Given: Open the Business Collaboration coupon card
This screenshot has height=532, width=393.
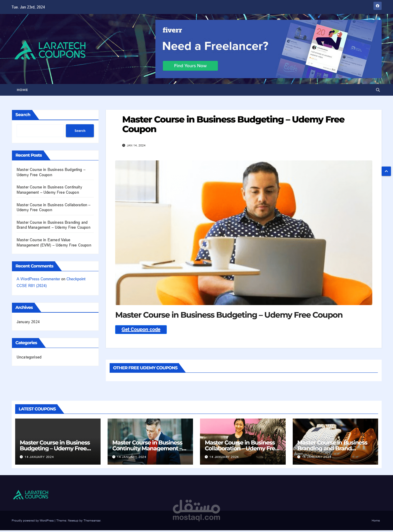Looking at the screenshot, I should point(243,442).
